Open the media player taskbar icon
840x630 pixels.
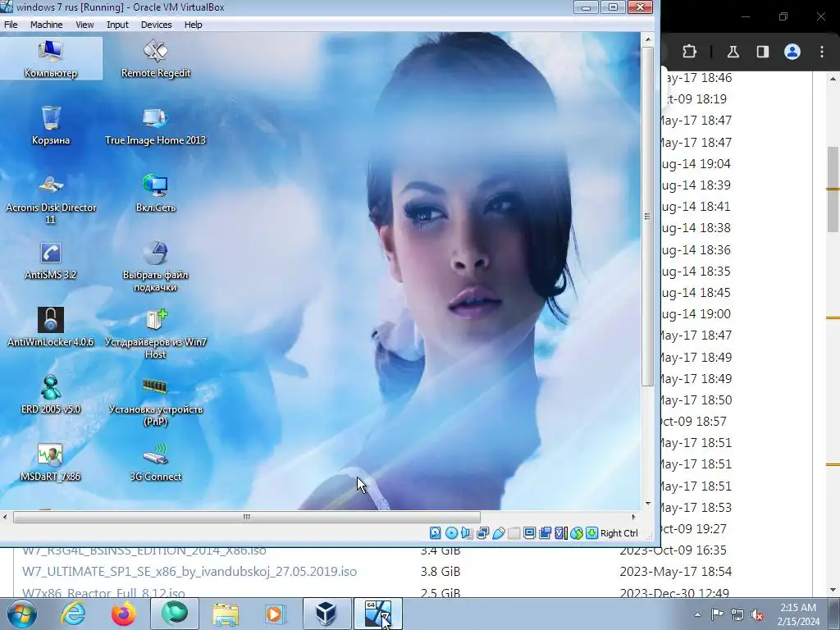pyautogui.click(x=276, y=614)
